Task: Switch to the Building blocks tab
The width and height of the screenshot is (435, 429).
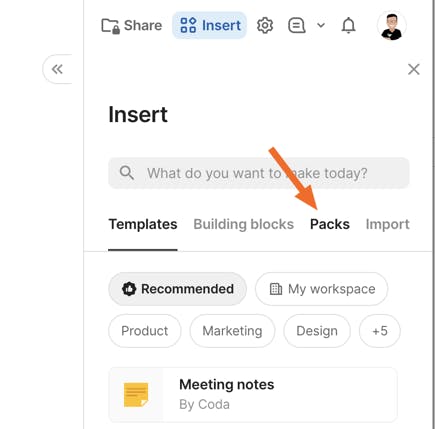Action: [244, 224]
